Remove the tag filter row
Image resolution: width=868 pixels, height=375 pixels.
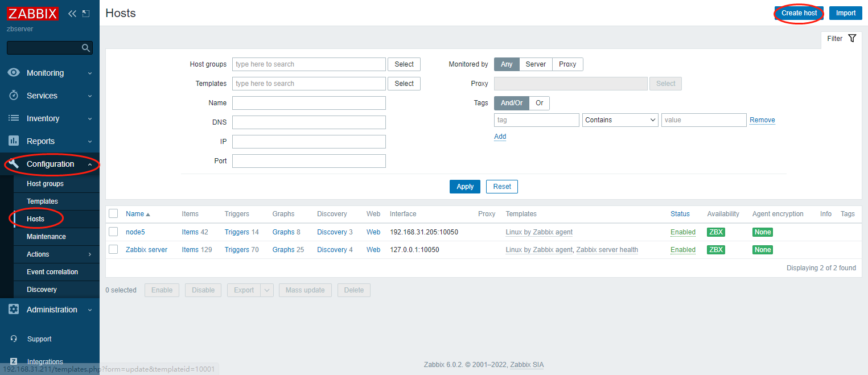(762, 120)
